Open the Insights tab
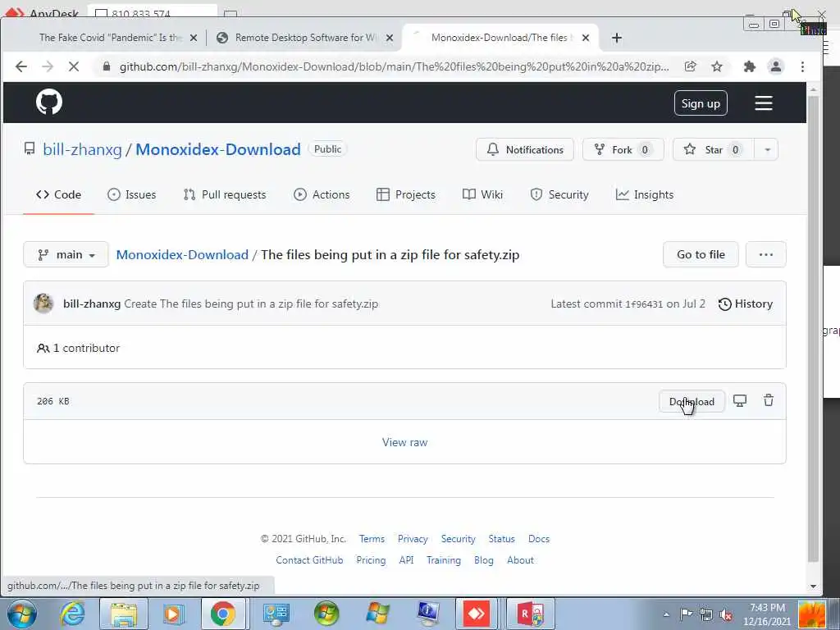The image size is (840, 630). click(645, 194)
